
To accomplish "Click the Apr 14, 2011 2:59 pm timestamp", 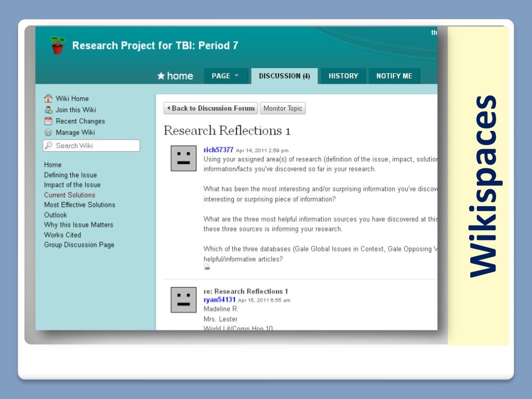I will coord(262,150).
